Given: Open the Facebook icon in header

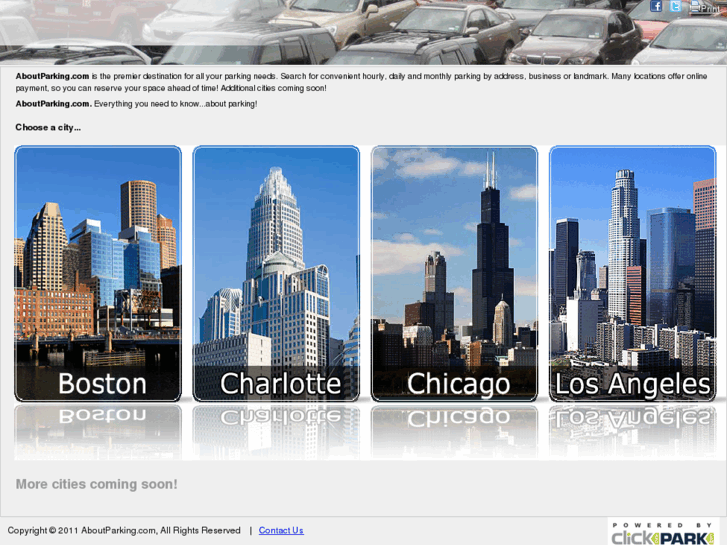Looking at the screenshot, I should point(656,6).
